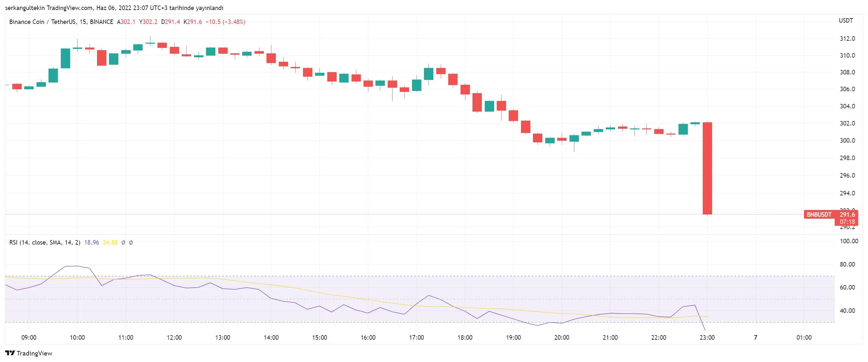
Task: Click the TradingView logo icon
Action: tap(10, 353)
